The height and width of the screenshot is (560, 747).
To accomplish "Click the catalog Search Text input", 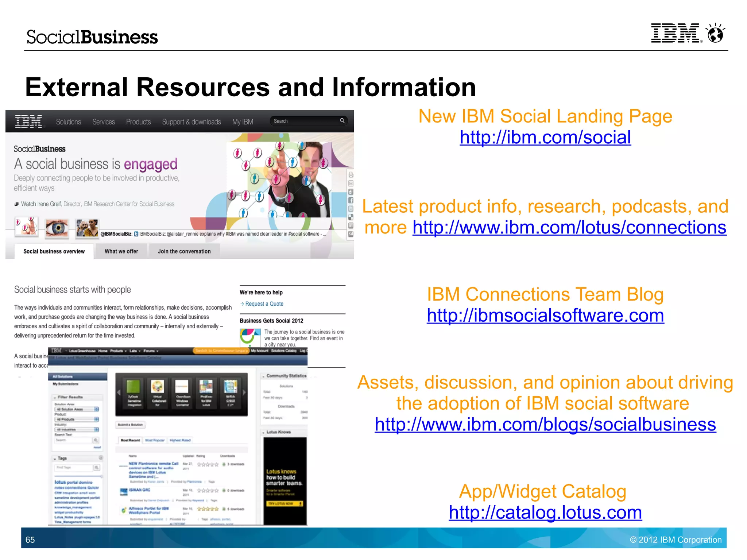I will tap(73, 440).
